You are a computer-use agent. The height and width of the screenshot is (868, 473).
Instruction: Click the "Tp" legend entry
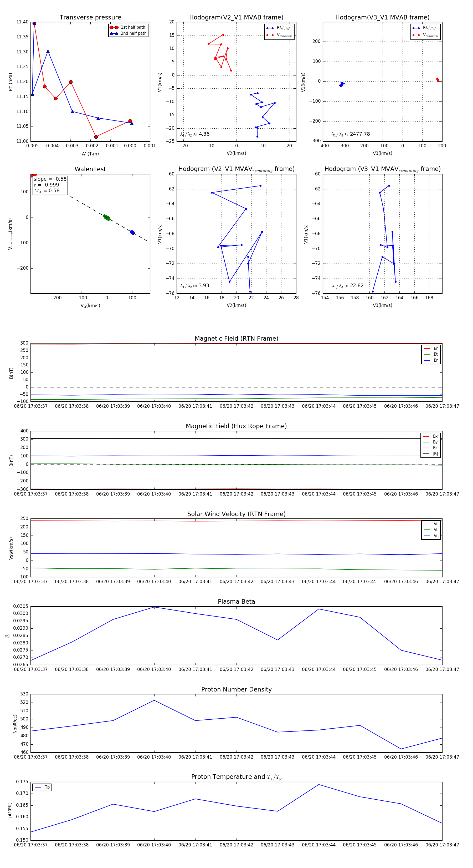pyautogui.click(x=42, y=787)
